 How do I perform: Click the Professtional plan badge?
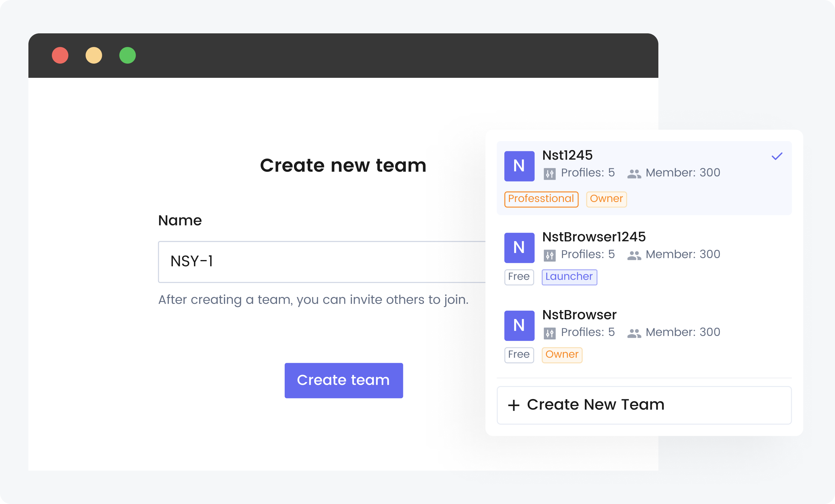coord(541,199)
